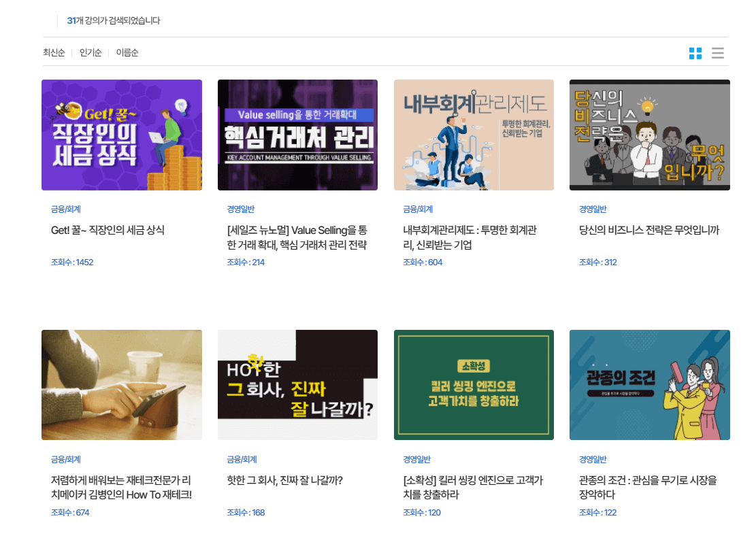Click view count 조회수 : 604
756x540 pixels.
(x=423, y=263)
